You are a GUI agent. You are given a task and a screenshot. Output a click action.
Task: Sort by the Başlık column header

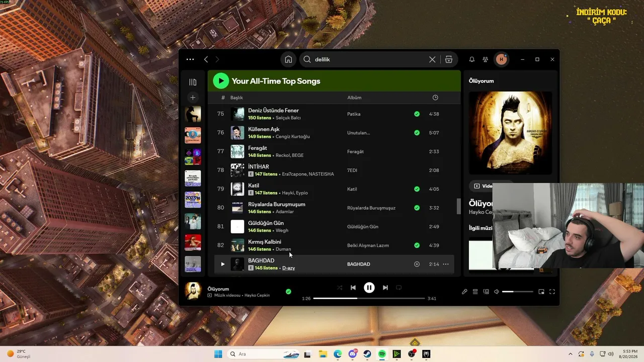tap(236, 98)
